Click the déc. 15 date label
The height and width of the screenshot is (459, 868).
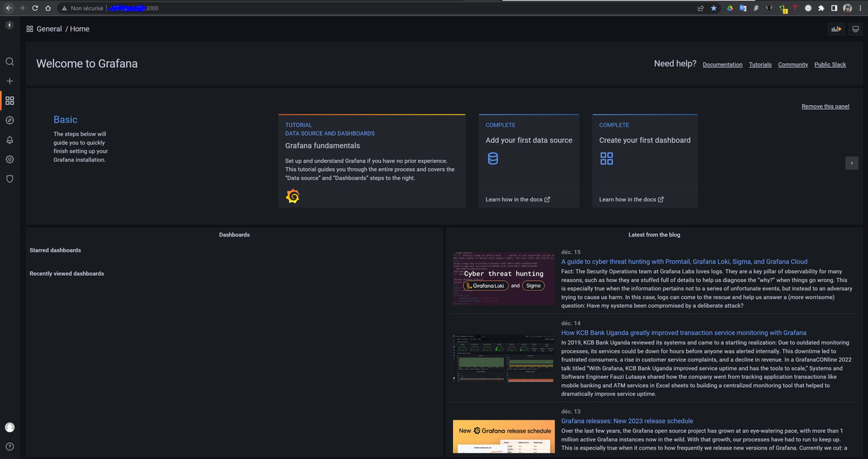click(571, 252)
